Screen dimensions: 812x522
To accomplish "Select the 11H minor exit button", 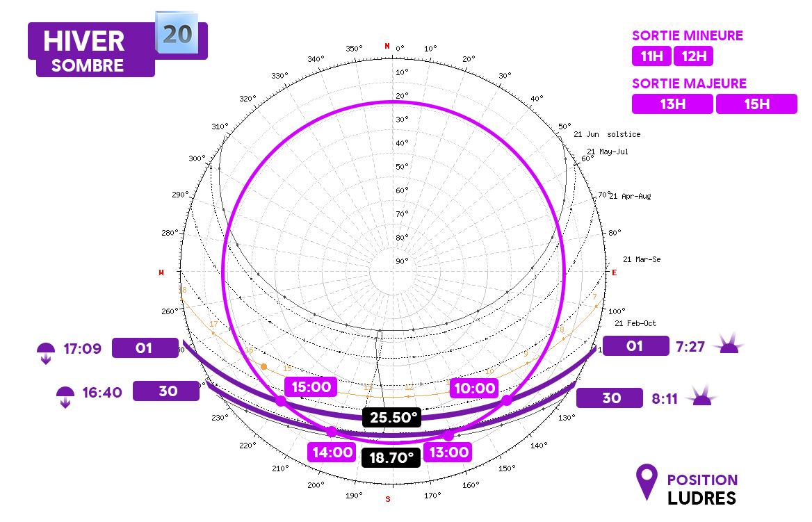I will click(x=651, y=56).
